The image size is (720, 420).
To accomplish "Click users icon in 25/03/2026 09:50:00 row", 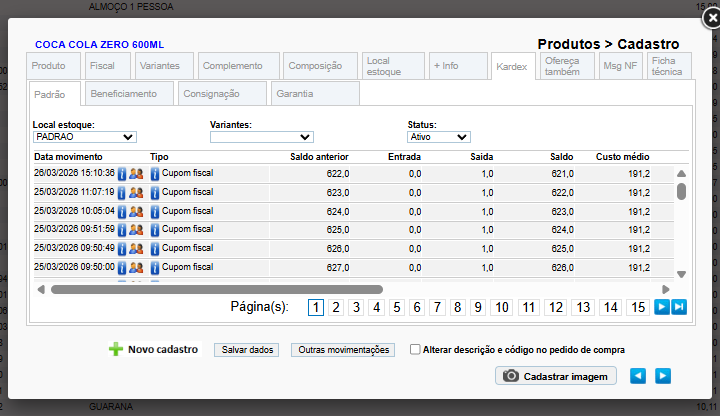I will pos(136,268).
